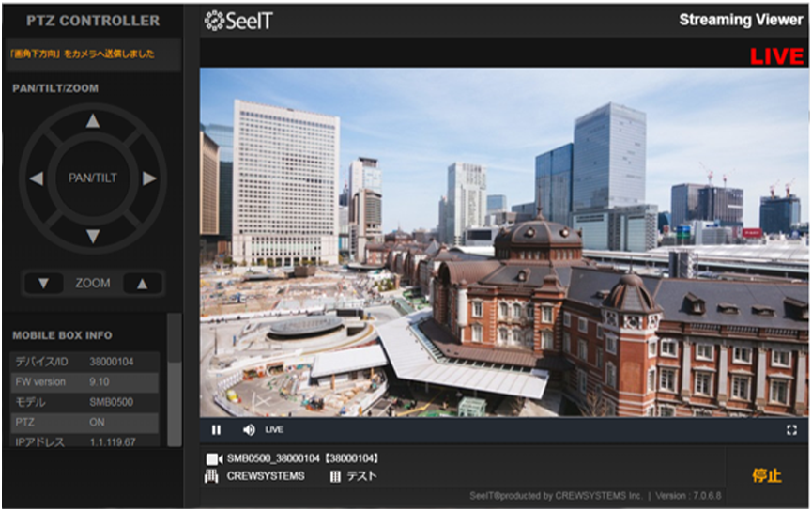Screen dimensions: 812x511
Task: Select the PTZ ON status row
Action: [84, 423]
